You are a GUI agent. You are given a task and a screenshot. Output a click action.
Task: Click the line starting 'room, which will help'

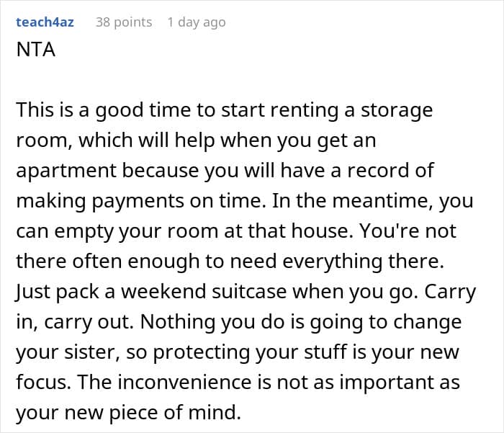coord(196,140)
